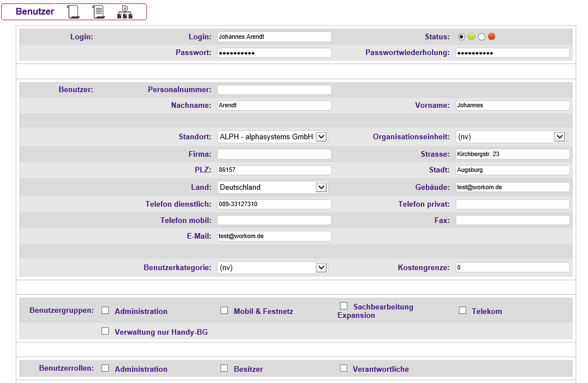This screenshot has width=588, height=383.
Task: Focus the Kostengrenze input field
Action: click(512, 268)
